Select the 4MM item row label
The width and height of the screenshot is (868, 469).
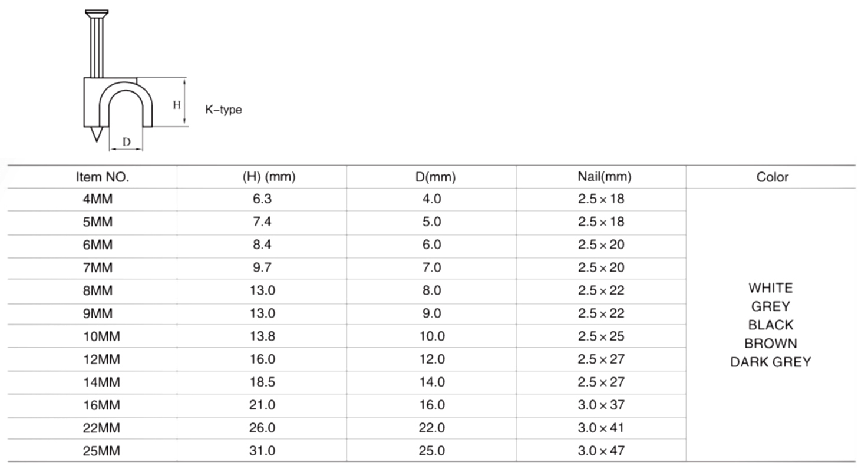click(x=97, y=199)
